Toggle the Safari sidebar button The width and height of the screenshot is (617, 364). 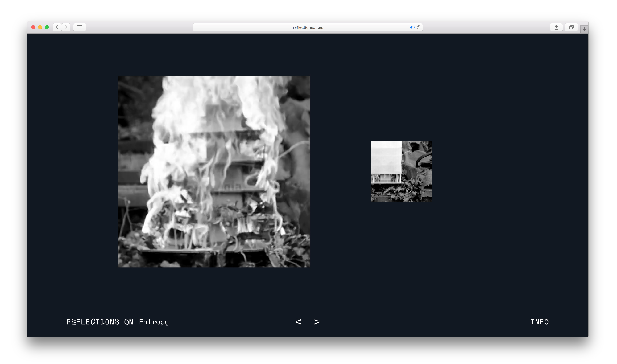(80, 27)
